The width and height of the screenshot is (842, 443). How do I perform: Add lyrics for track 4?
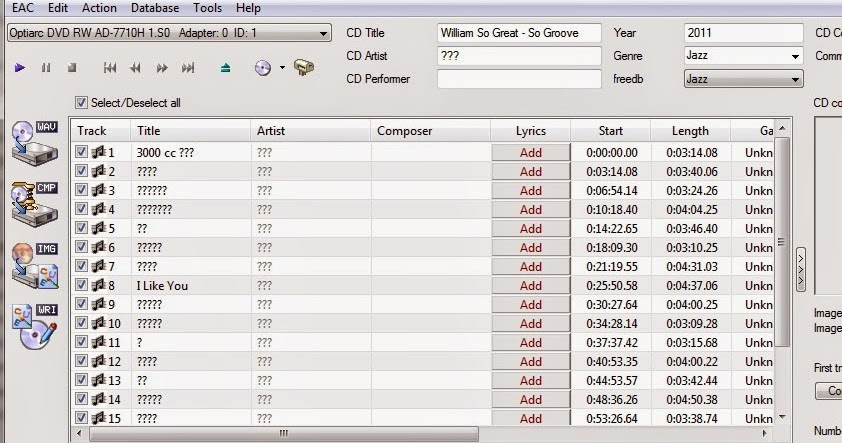pos(531,209)
